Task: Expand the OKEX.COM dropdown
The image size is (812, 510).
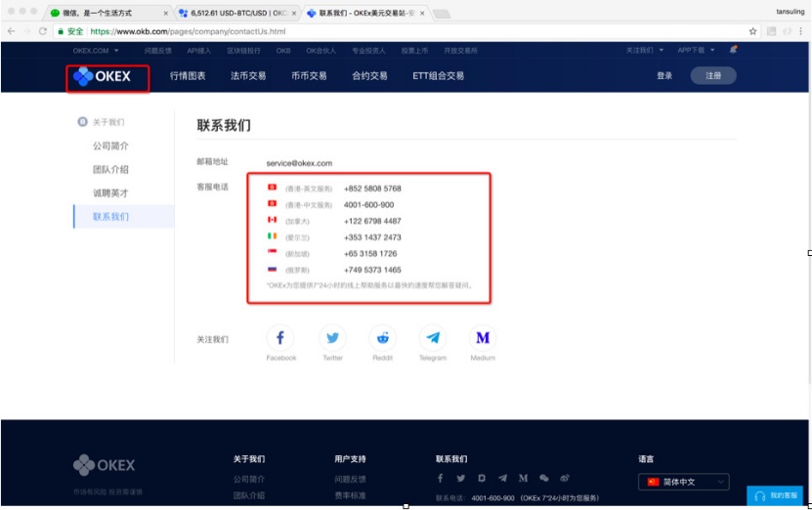Action: point(96,51)
